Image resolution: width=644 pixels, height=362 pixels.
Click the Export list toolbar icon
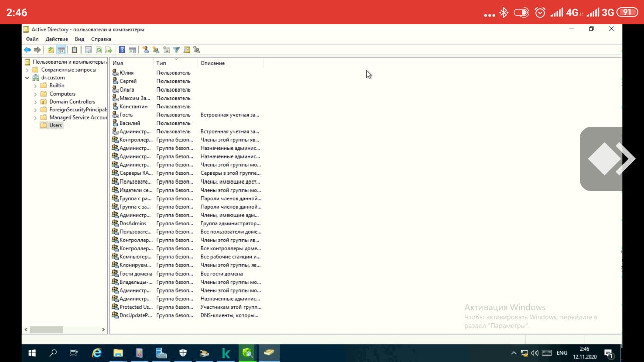108,50
